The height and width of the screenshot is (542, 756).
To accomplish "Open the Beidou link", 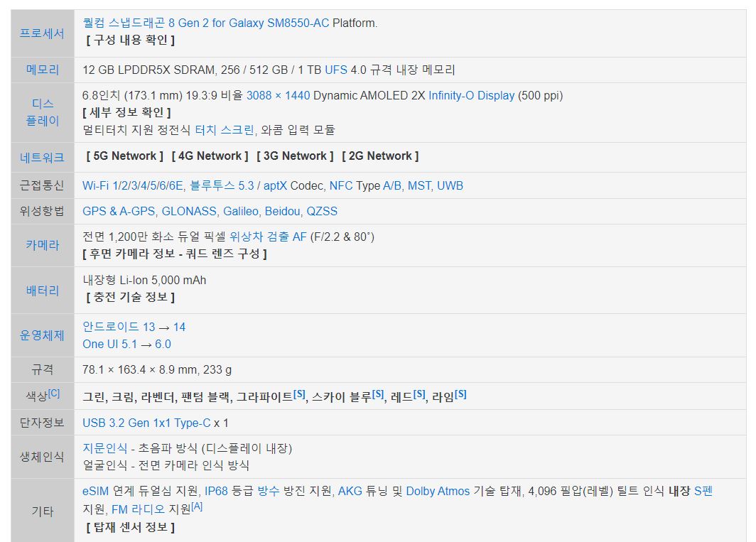I will [x=283, y=211].
